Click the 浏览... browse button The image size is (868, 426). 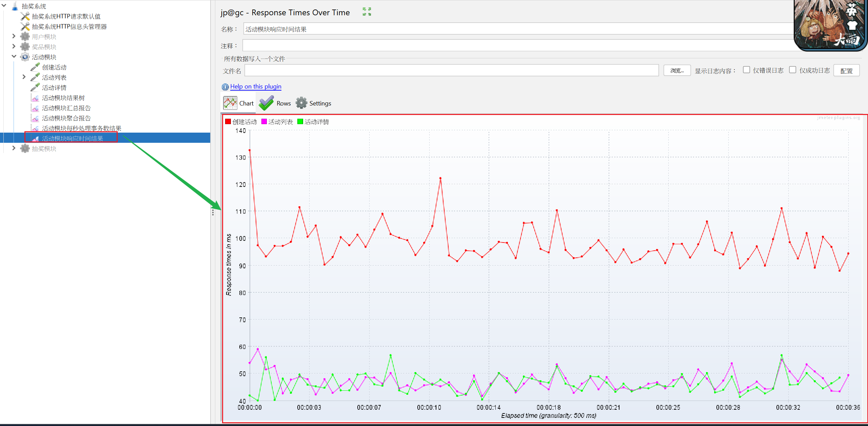pos(677,71)
